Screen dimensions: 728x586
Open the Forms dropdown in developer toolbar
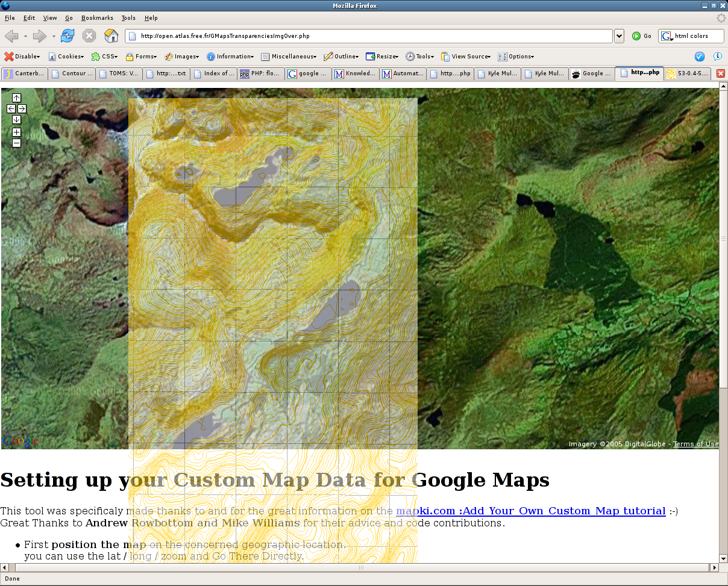tap(141, 57)
